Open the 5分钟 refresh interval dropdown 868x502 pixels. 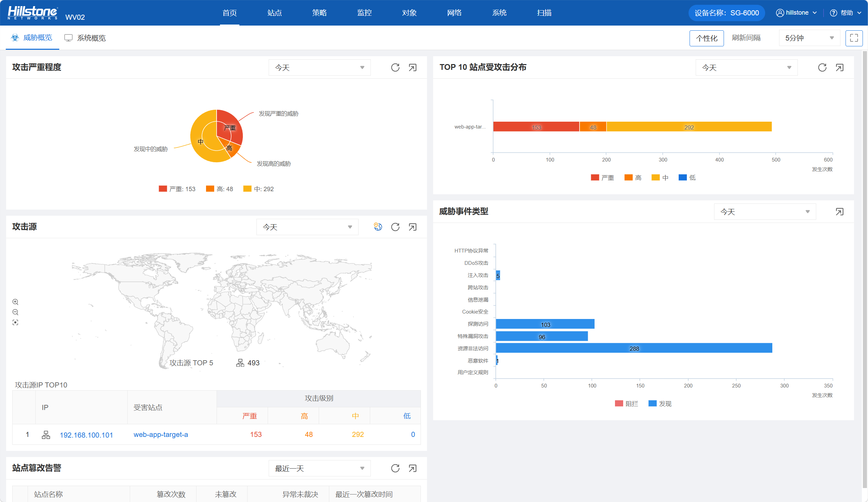(x=809, y=38)
